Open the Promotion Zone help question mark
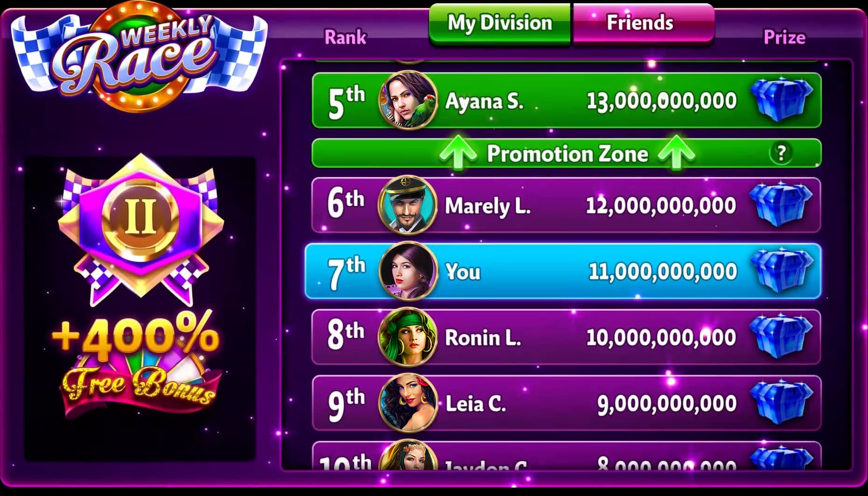Viewport: 868px width, 496px height. tap(781, 153)
